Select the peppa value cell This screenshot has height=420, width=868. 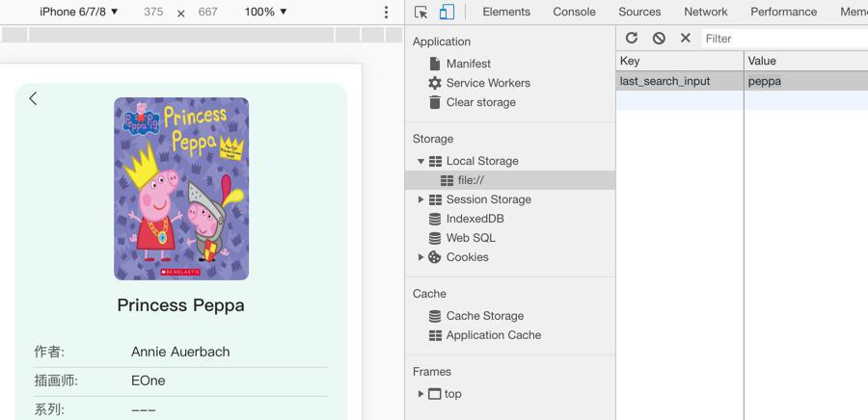[806, 81]
